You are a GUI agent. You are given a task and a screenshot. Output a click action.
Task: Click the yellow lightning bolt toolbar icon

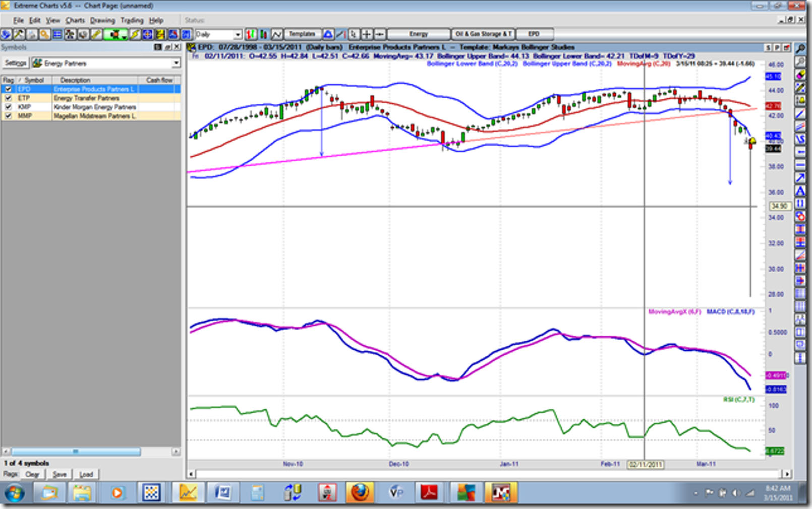(x=135, y=34)
